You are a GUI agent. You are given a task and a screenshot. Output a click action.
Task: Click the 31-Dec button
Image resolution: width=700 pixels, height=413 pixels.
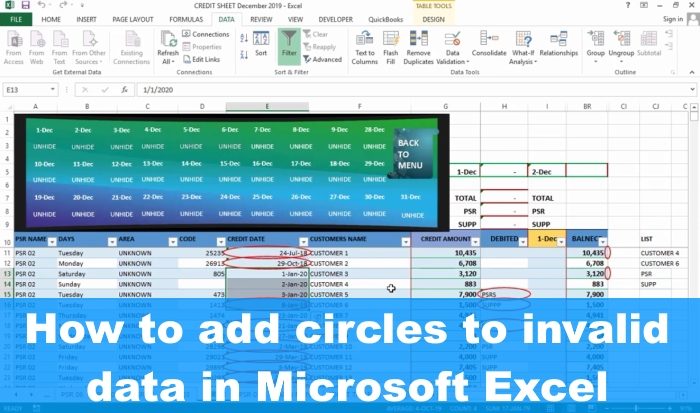tap(410, 197)
